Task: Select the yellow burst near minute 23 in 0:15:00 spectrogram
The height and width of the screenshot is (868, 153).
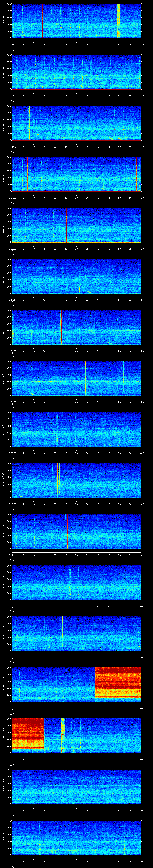Action: [63, 736]
